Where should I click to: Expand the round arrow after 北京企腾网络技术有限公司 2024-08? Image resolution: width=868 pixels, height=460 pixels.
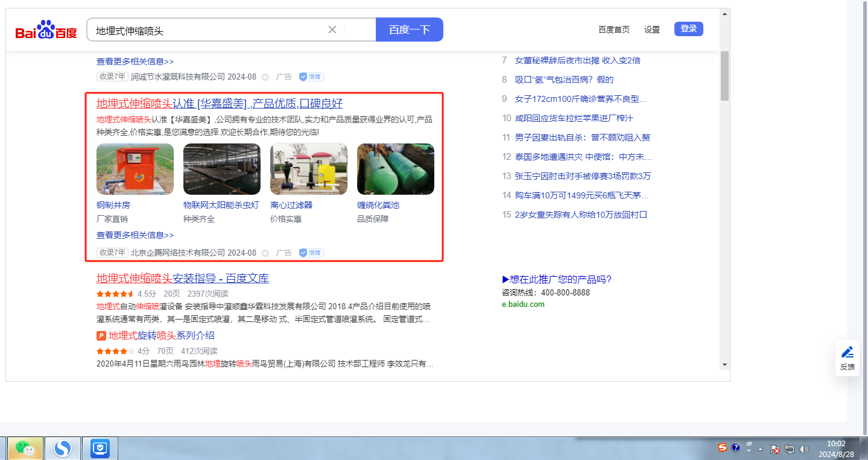click(x=265, y=253)
